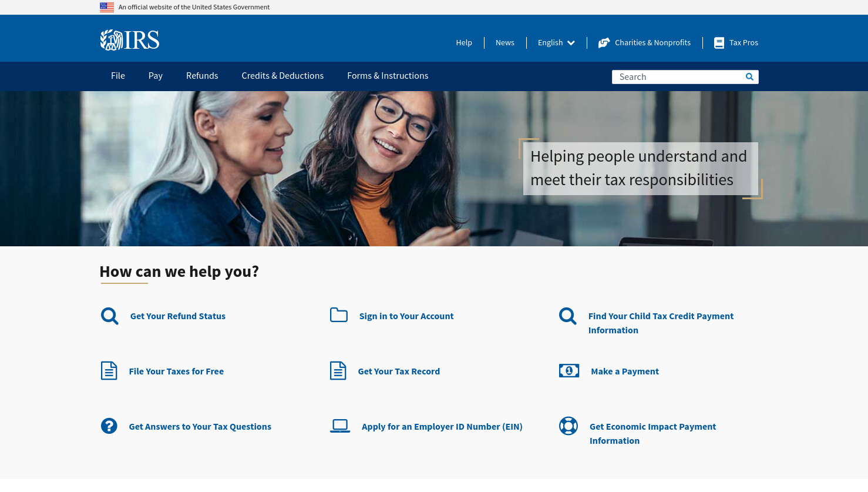Click the Tax Pros book icon
Screen dimensions: 868x492
(x=719, y=43)
